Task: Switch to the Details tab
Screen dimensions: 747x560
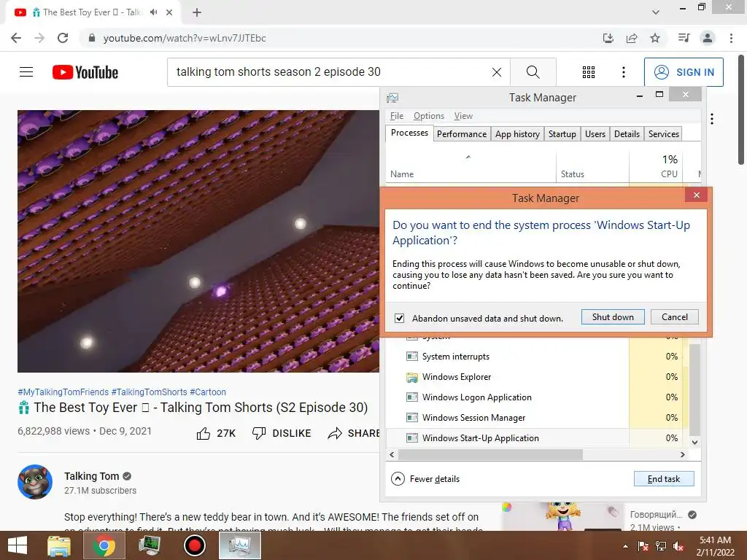Action: click(627, 134)
